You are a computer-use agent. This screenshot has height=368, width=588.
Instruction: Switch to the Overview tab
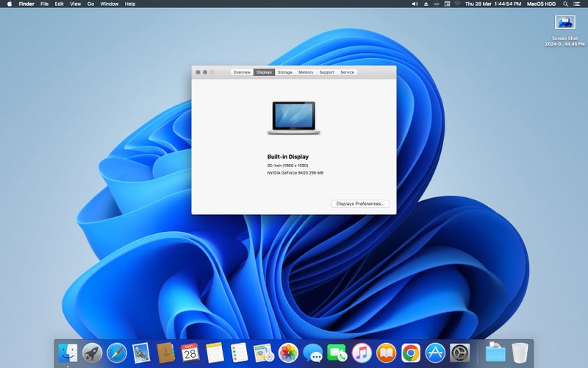coord(242,72)
